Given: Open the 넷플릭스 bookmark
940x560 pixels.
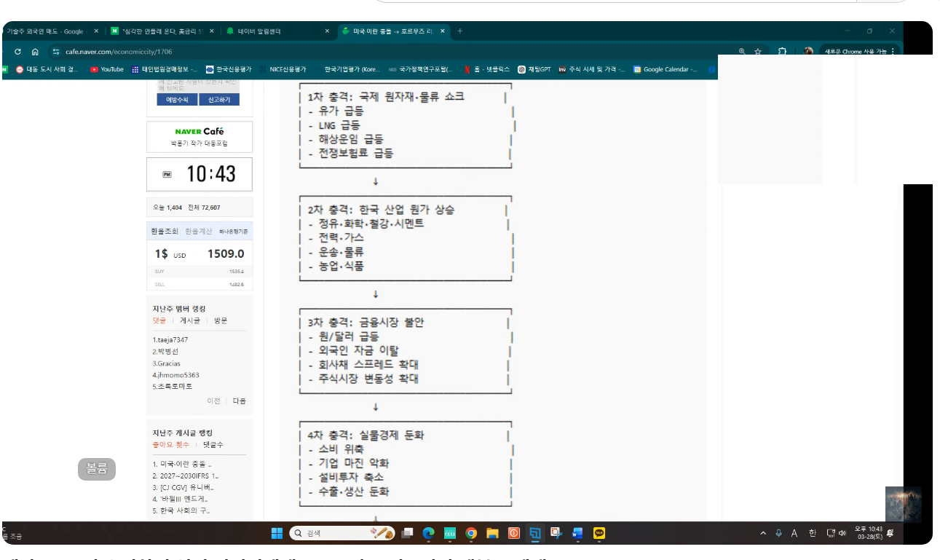Looking at the screenshot, I should [x=486, y=69].
